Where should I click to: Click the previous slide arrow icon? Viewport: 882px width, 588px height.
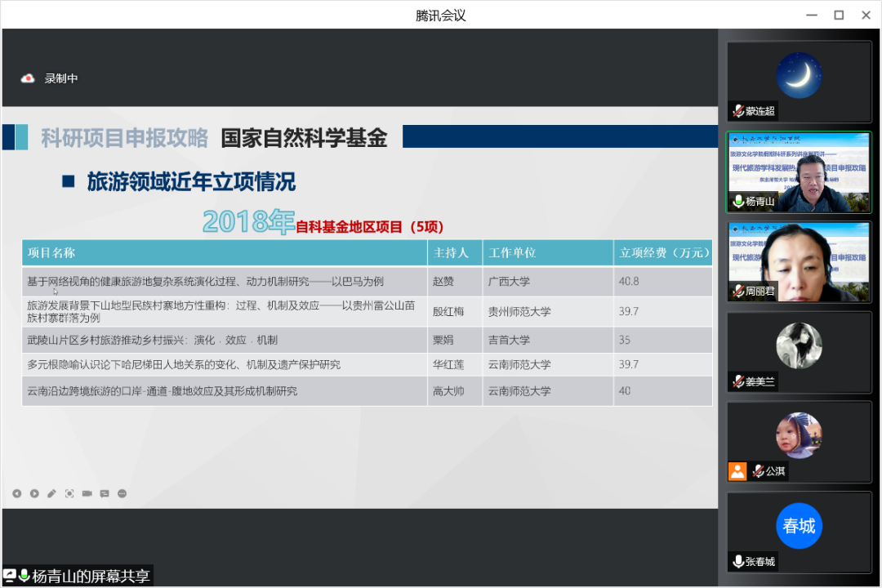tap(17, 493)
